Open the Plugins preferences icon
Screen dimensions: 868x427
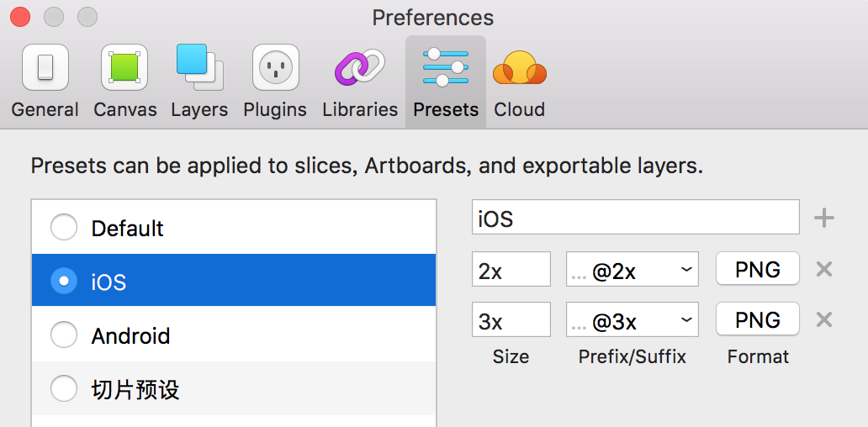(x=276, y=67)
